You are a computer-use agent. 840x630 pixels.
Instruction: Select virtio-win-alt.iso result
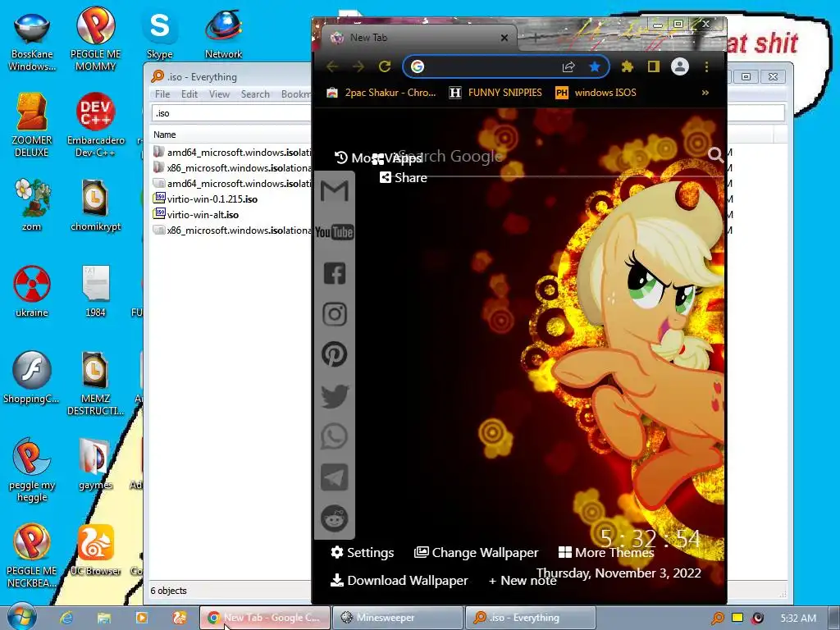203,215
